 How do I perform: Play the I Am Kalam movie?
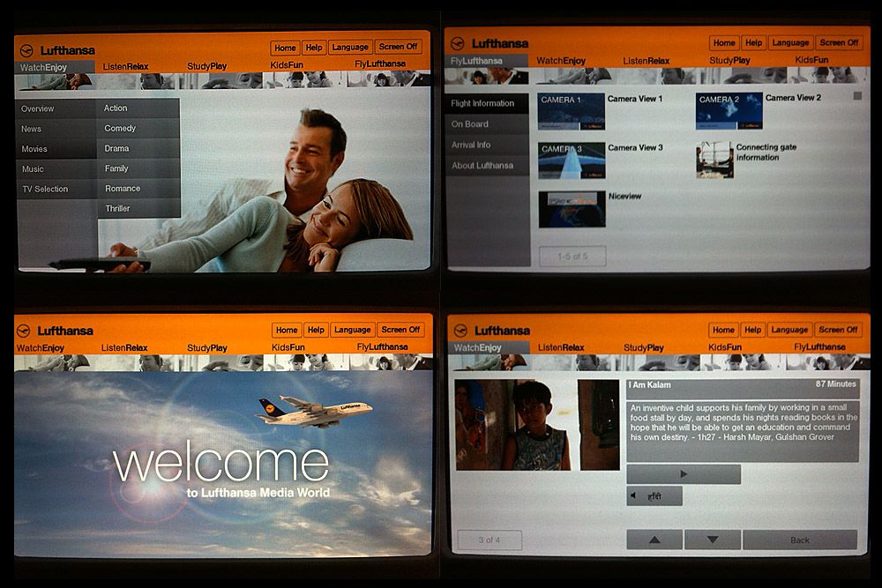click(684, 474)
